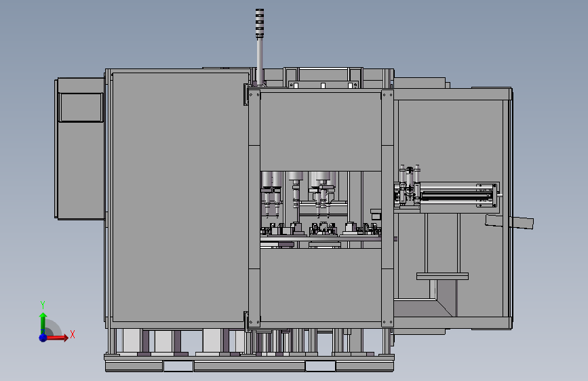Select the signal tower light on top

coord(260,24)
